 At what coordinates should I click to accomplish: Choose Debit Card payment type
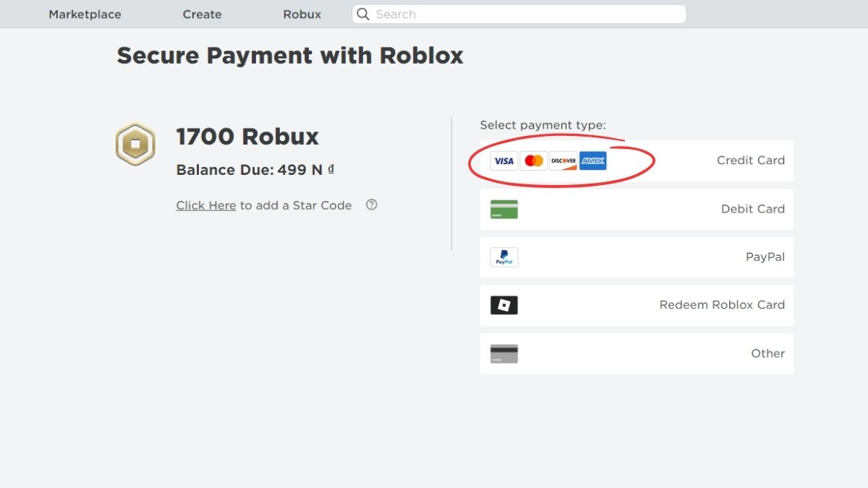pos(637,209)
